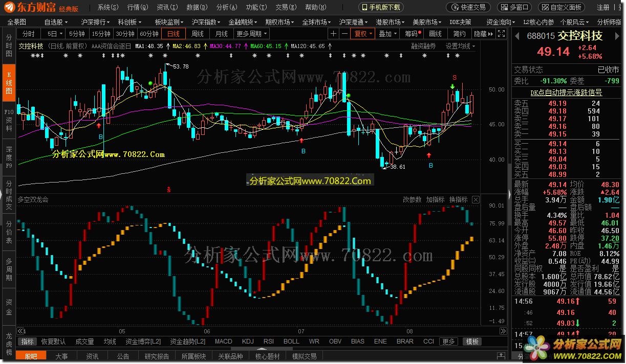626x364 pixels.
Task: Open the 行情(Q) menu
Action: pos(137,7)
